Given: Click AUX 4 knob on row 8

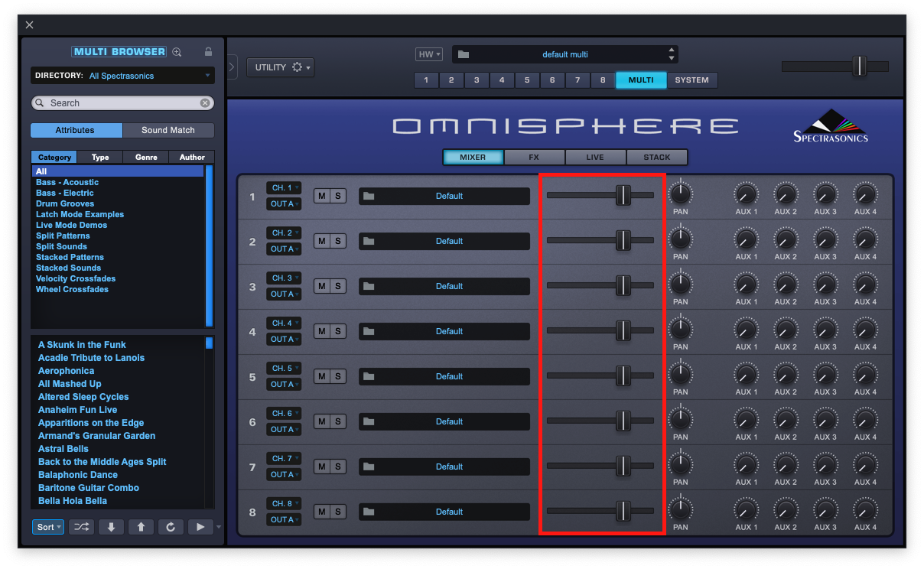Looking at the screenshot, I should coord(865,509).
